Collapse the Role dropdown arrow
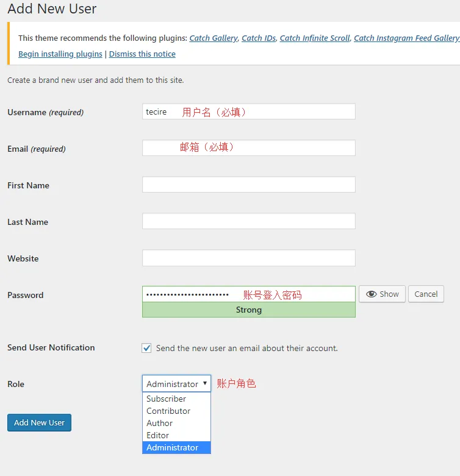Image resolution: width=460 pixels, height=476 pixels. pos(205,383)
